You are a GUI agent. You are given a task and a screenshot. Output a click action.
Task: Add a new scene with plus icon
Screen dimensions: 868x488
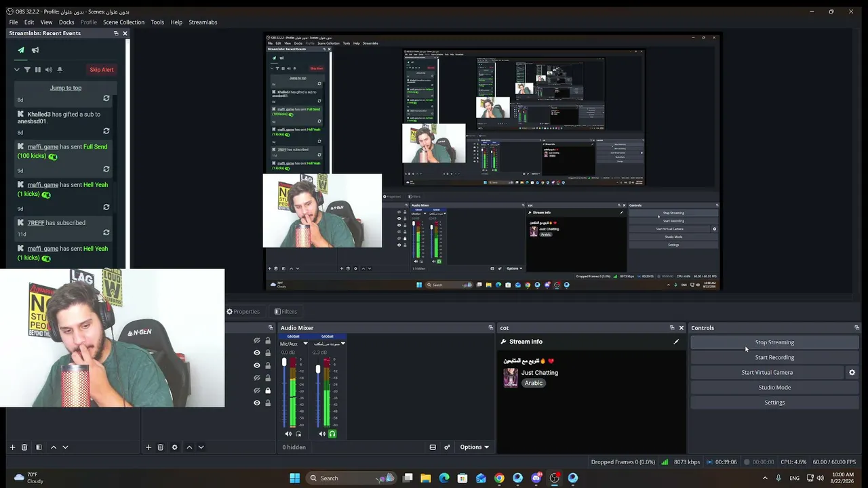[12, 447]
